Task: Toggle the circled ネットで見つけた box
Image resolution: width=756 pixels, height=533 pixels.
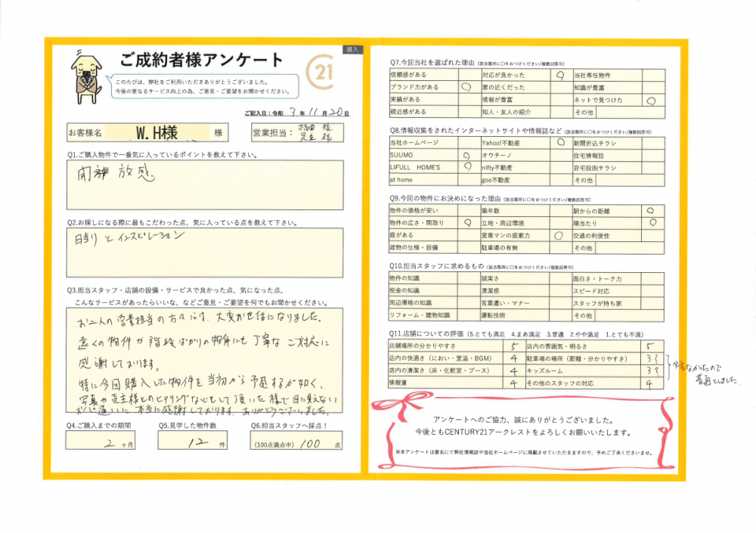Action: tap(651, 100)
